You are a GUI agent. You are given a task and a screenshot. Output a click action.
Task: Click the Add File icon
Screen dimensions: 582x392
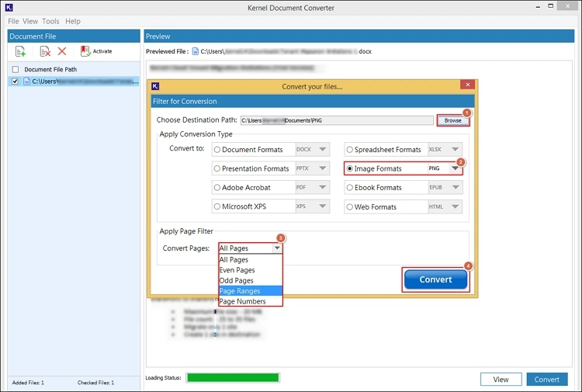tap(21, 51)
